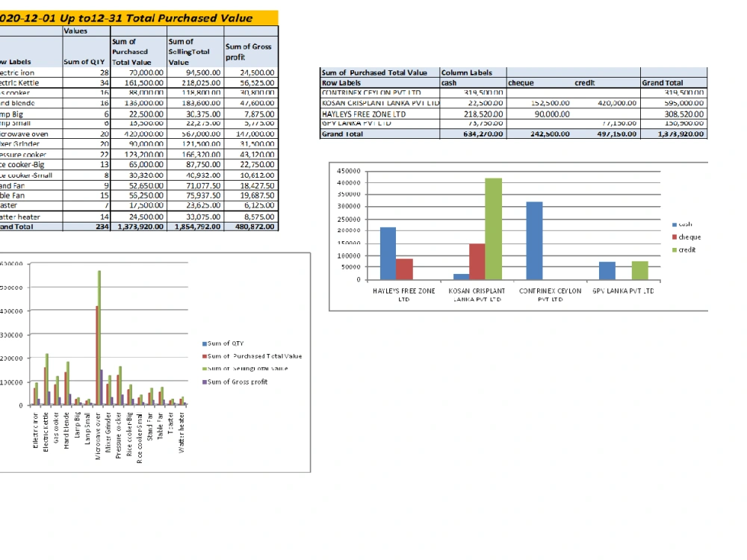Click Sum of Purchased Total Value in supplier pivot
The height and width of the screenshot is (560, 747).
coord(379,72)
